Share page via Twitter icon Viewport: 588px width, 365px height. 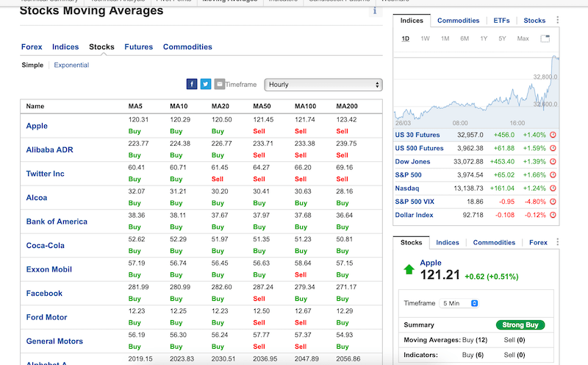click(206, 85)
